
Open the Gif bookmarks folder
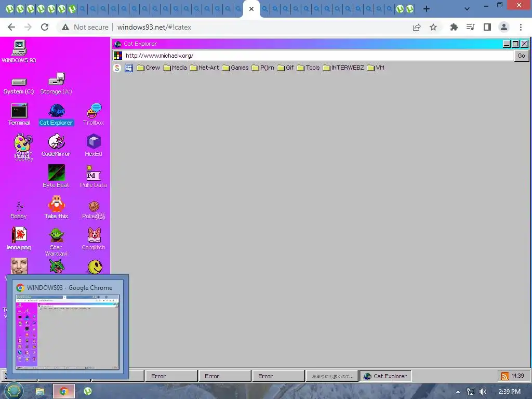(x=285, y=68)
